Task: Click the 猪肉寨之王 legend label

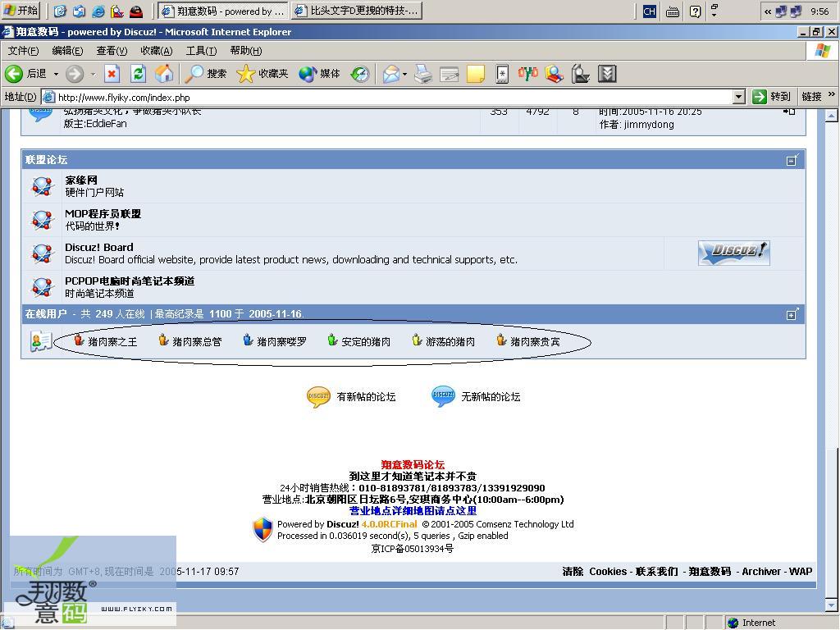Action: (112, 342)
